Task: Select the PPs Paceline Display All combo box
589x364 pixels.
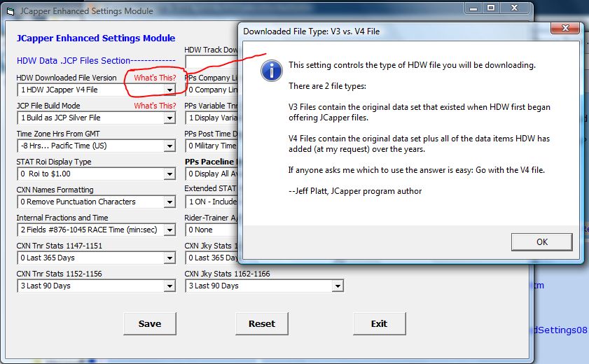Action: [212, 174]
